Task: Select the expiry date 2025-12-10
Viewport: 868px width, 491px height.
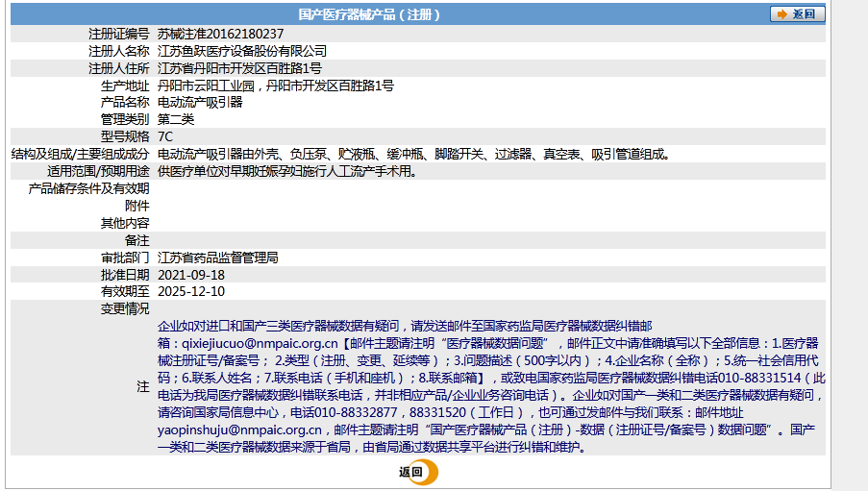Action: [x=191, y=292]
